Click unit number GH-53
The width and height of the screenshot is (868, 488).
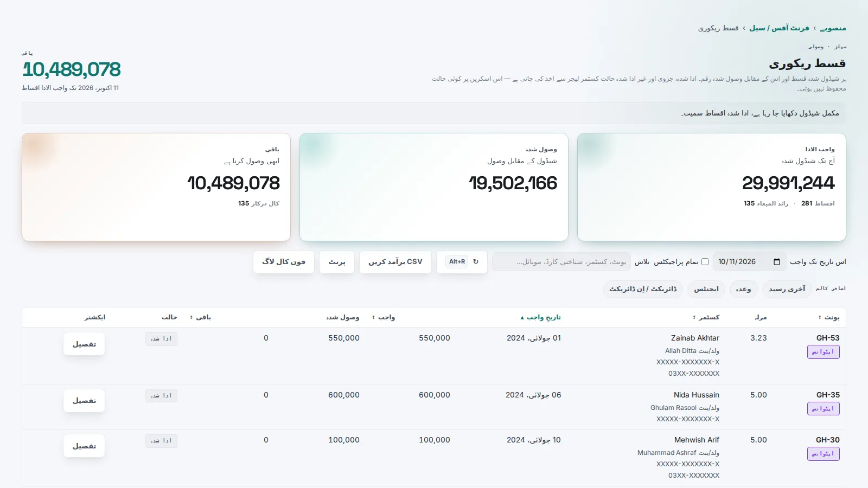(x=828, y=338)
